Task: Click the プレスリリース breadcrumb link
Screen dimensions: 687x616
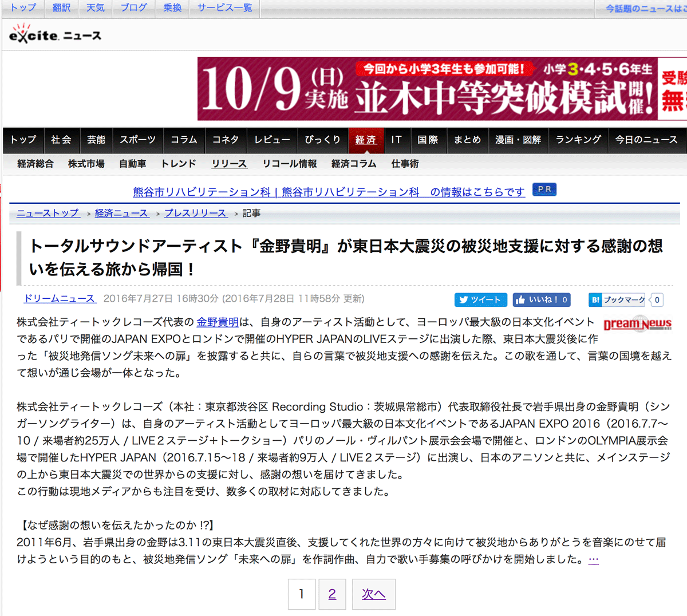Action: pyautogui.click(x=195, y=213)
